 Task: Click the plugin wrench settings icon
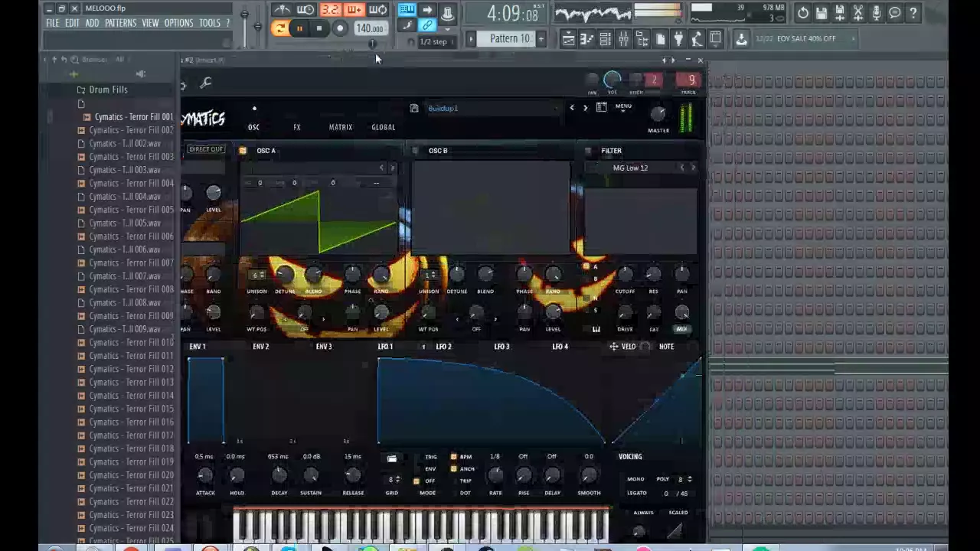click(x=206, y=83)
